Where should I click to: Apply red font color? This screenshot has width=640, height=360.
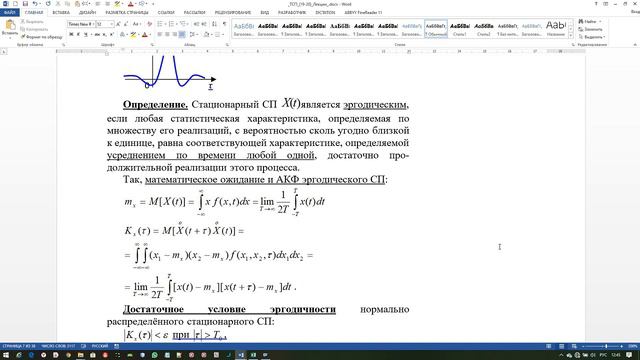coord(145,35)
